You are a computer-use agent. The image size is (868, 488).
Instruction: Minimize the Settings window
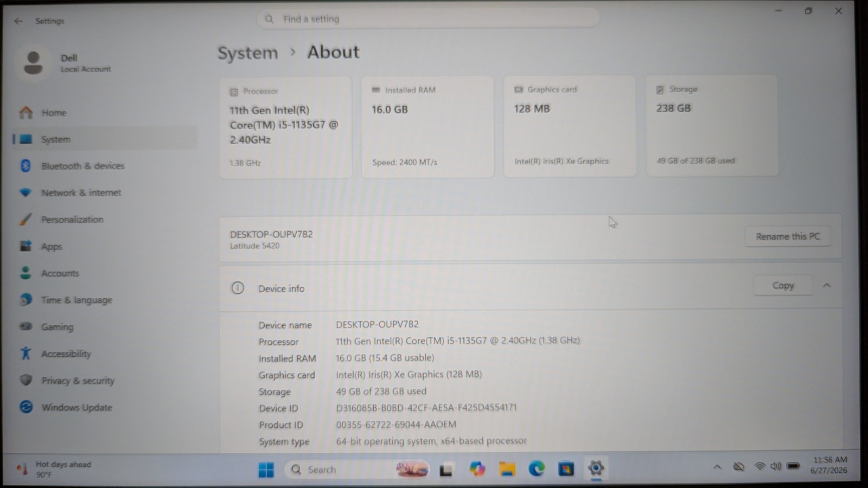pyautogui.click(x=778, y=11)
